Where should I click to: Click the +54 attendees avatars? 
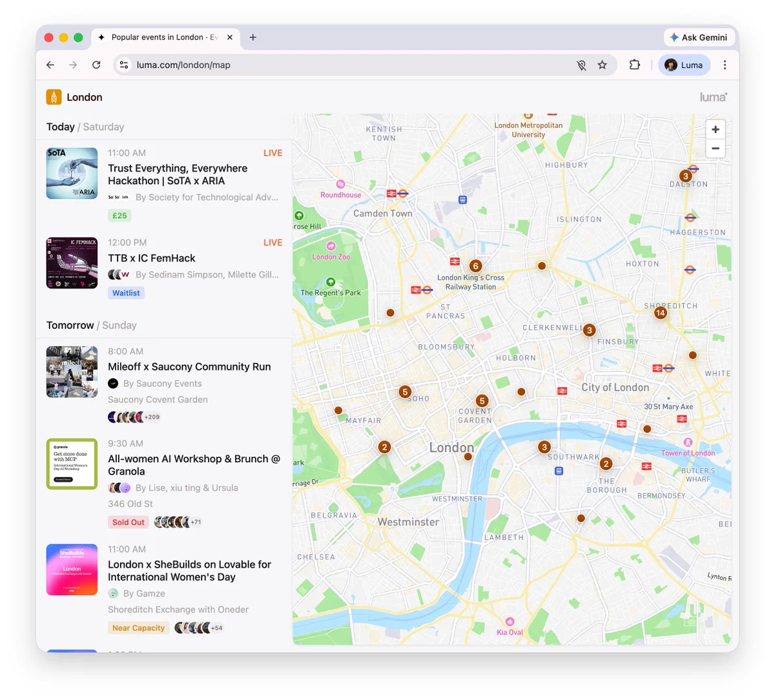200,628
